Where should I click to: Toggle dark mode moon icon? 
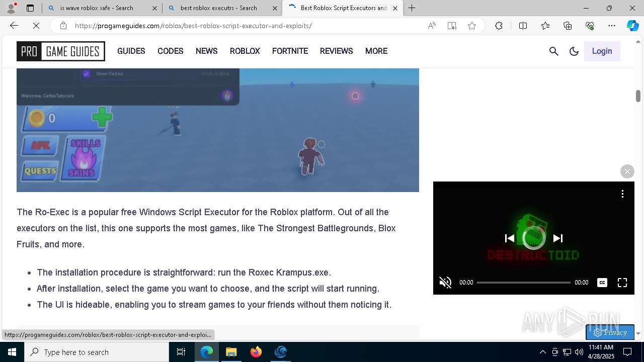tap(574, 51)
